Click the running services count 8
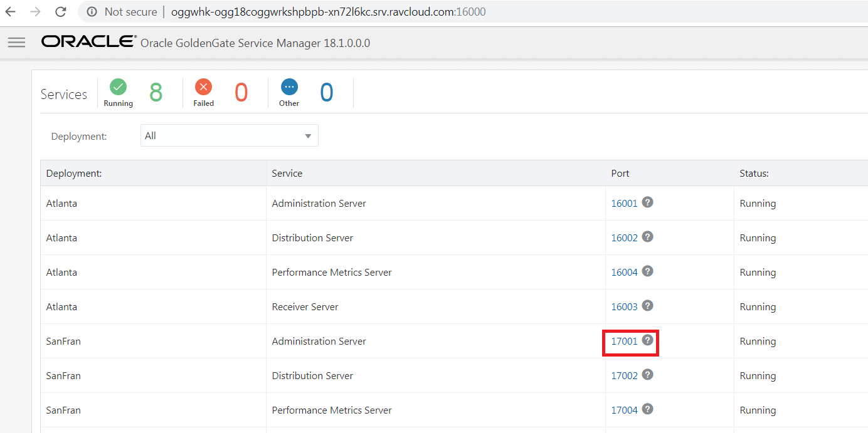The image size is (868, 433). [x=156, y=93]
